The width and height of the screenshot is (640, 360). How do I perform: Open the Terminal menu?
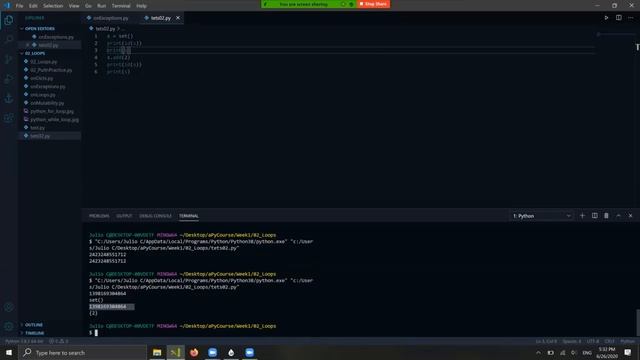(x=121, y=6)
